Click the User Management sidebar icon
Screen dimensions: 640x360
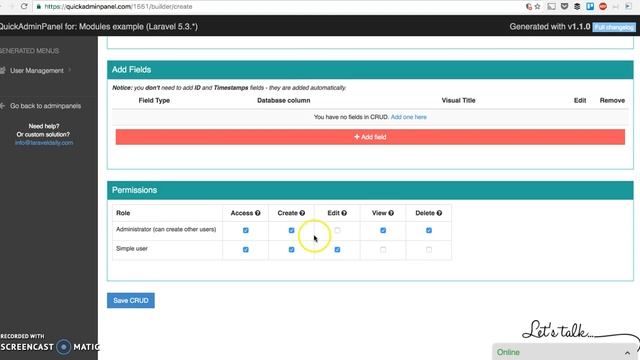click(x=3, y=71)
